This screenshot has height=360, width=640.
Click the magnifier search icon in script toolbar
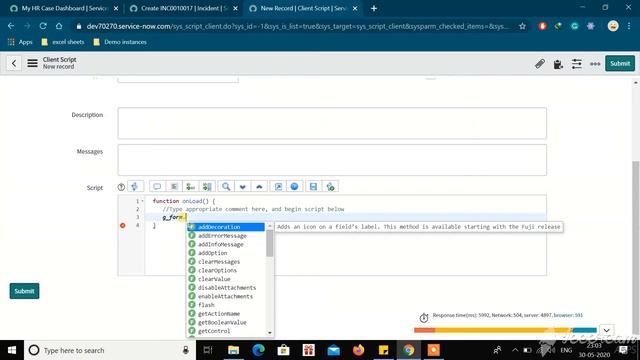click(x=226, y=187)
